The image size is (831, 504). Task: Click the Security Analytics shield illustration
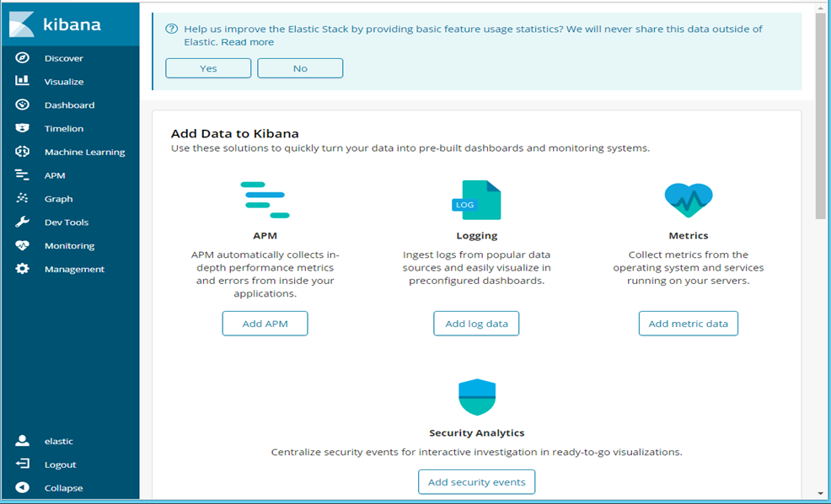point(476,397)
